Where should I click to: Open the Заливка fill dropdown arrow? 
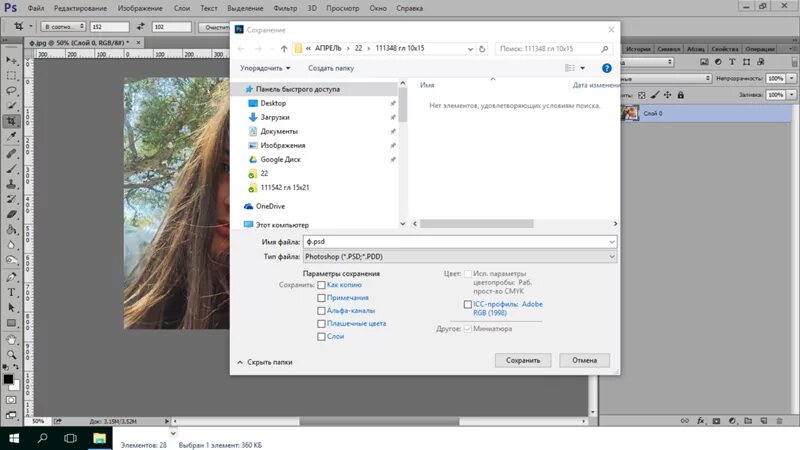pos(791,95)
